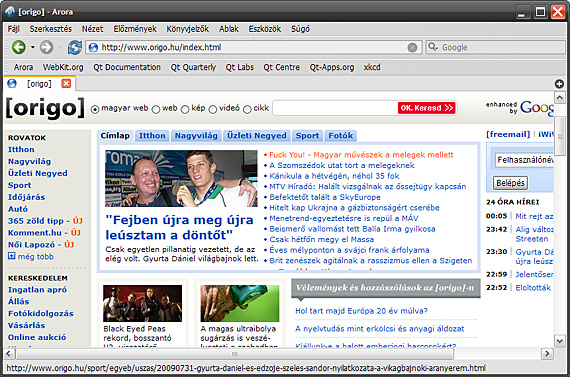Open the Fájl menu
The width and height of the screenshot is (570, 377).
tap(13, 29)
